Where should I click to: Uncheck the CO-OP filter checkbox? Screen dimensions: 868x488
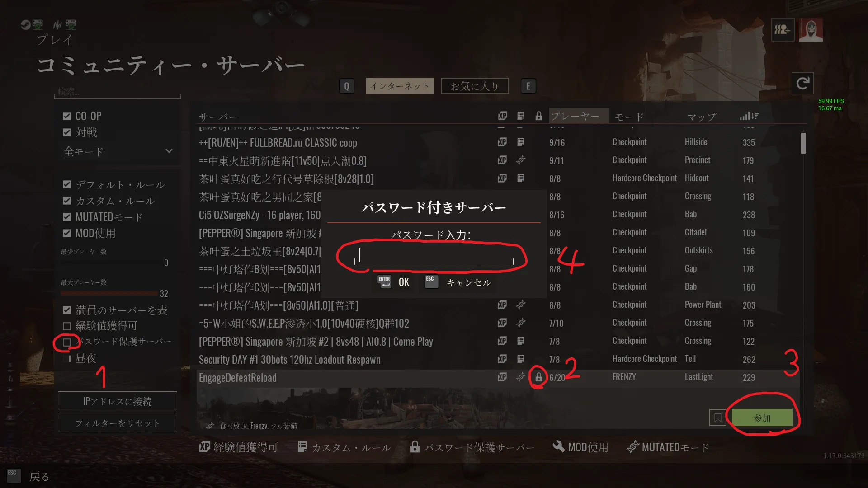click(67, 116)
